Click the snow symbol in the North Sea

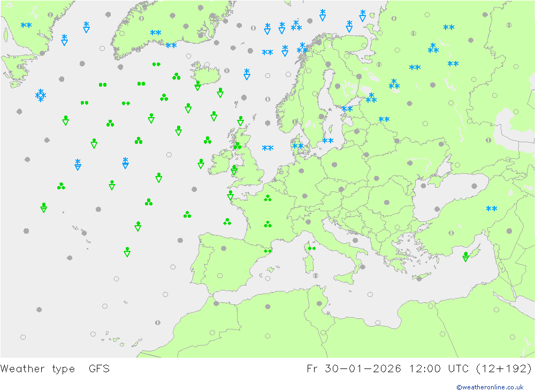coord(268,148)
